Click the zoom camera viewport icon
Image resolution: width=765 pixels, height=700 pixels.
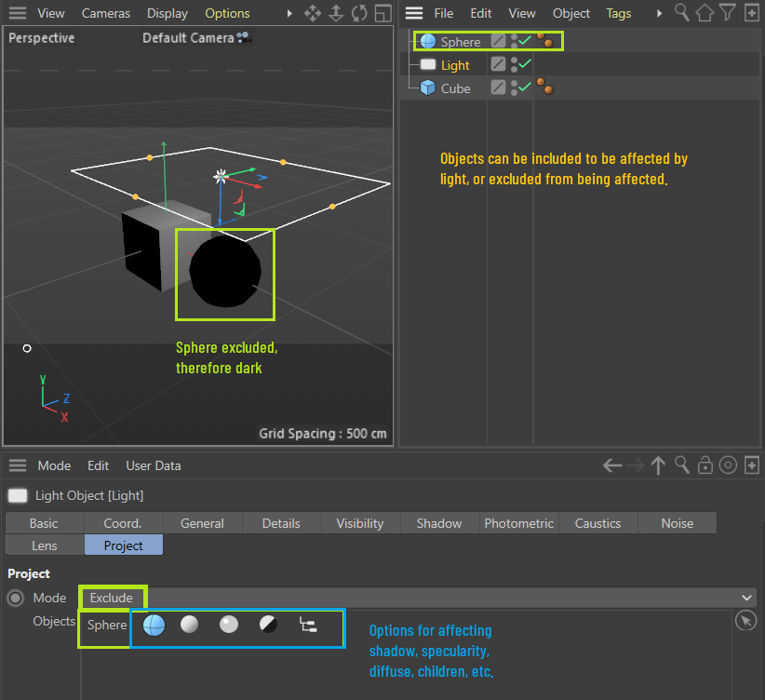336,13
